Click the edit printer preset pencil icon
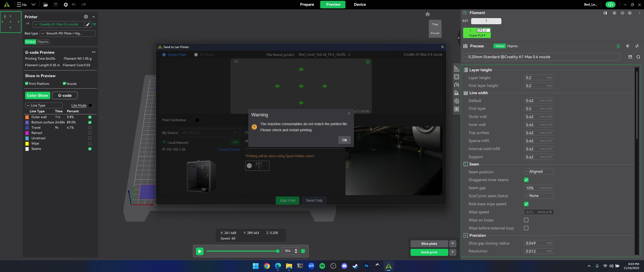 click(88, 24)
